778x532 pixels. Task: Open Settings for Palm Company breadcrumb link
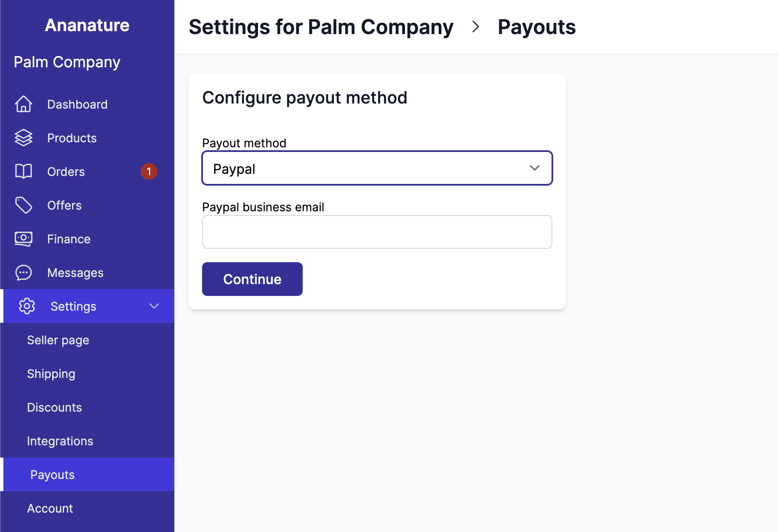point(321,27)
